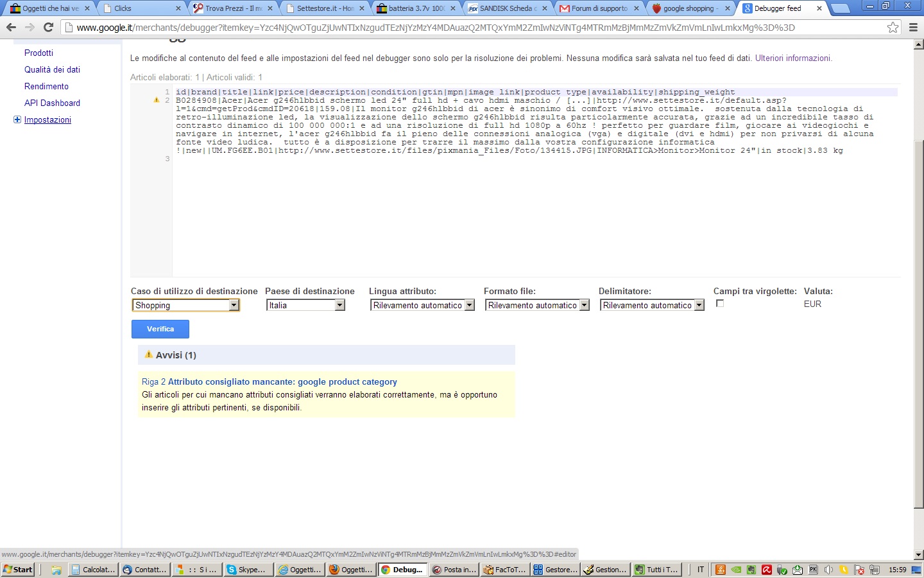Open Contatt... taskbar item

(145, 570)
